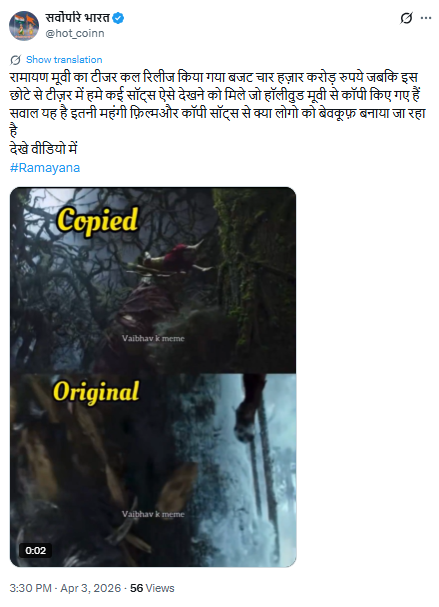Play the Copied clip in upper video half

pos(153,280)
